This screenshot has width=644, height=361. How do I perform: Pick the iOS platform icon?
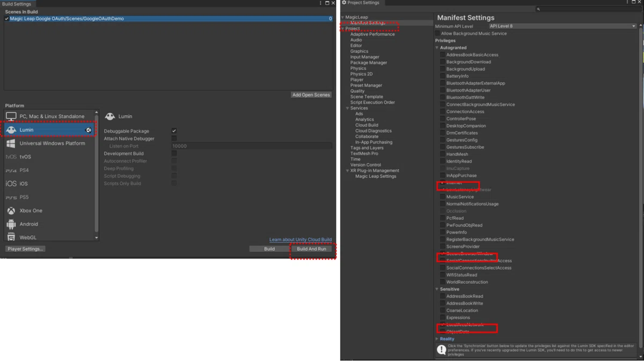click(11, 184)
